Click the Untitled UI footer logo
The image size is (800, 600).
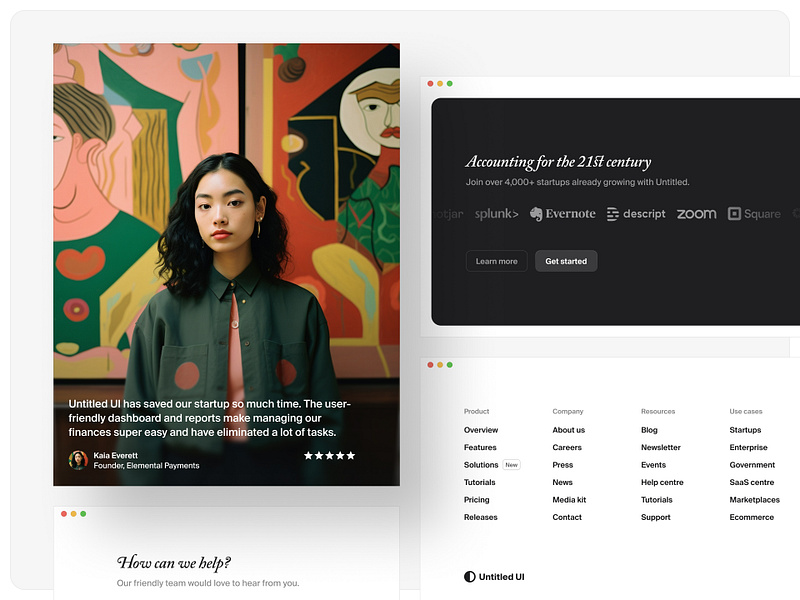coord(494,577)
